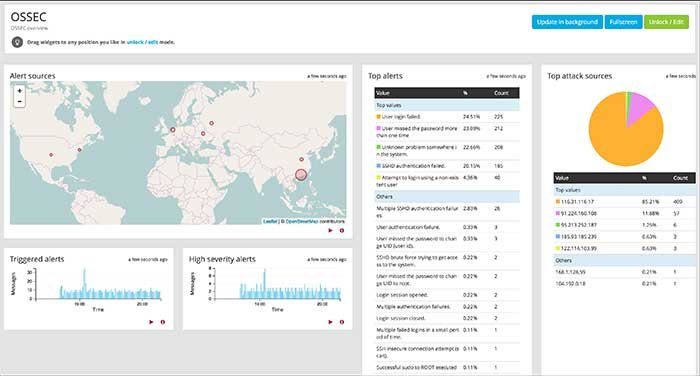Follow the unlock / edit link in hint text
The width and height of the screenshot is (700, 376).
[x=142, y=42]
